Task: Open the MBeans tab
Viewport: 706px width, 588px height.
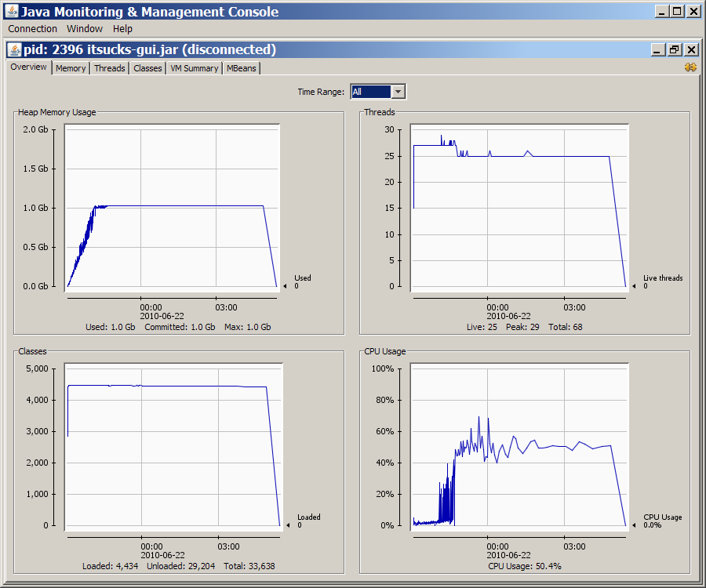Action: pyautogui.click(x=242, y=68)
